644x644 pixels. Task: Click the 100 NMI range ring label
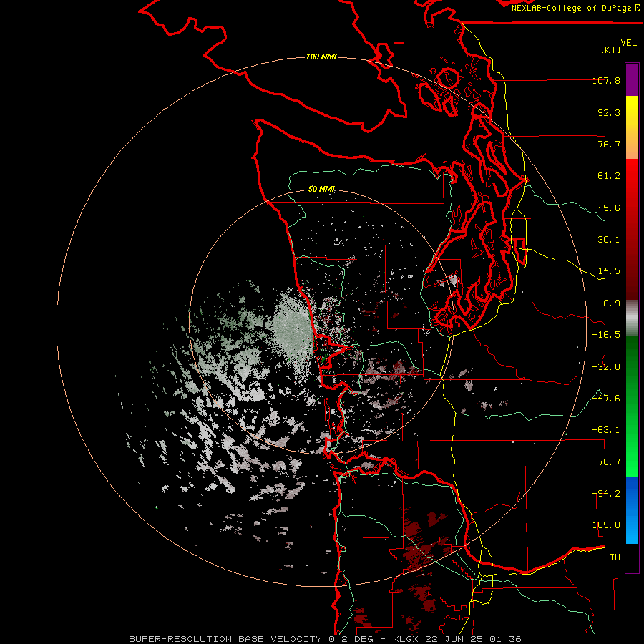tap(321, 57)
